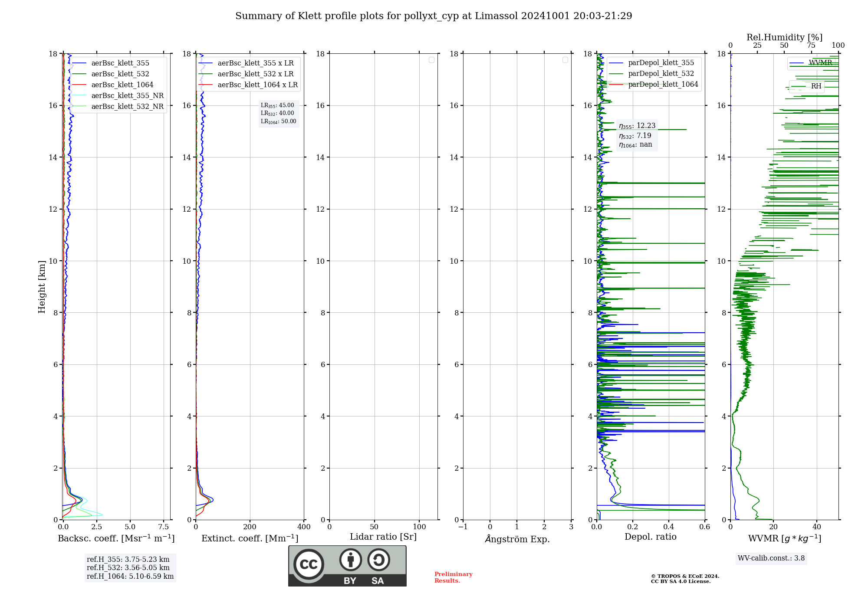Click the Lidar ratio [Sr] axis label

click(x=383, y=537)
